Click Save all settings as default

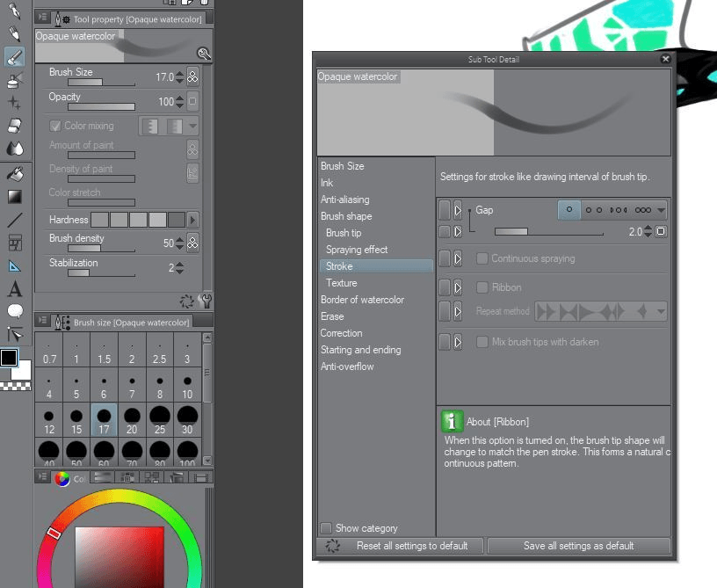point(578,546)
